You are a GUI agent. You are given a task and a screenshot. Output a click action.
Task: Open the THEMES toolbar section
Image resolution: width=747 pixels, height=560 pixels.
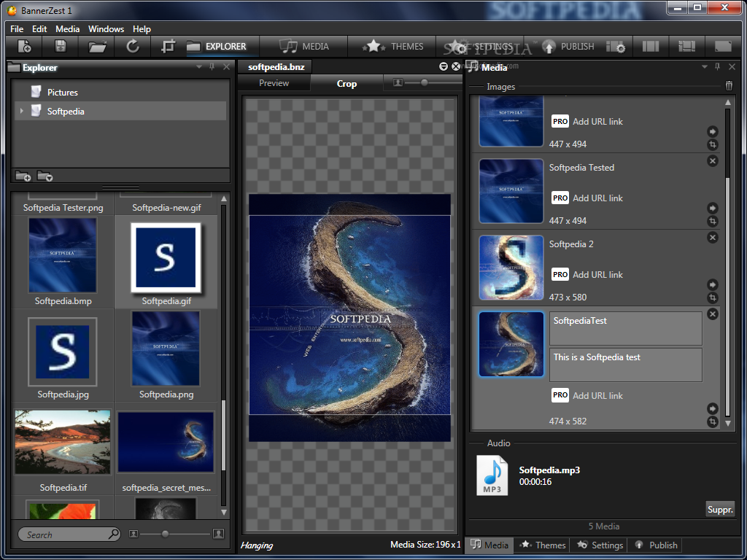point(393,47)
